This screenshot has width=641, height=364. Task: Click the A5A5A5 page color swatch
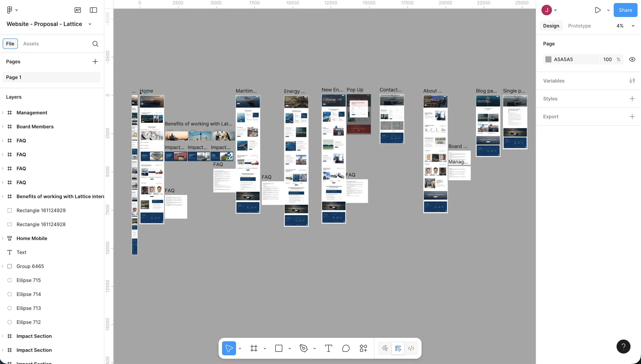pyautogui.click(x=548, y=60)
